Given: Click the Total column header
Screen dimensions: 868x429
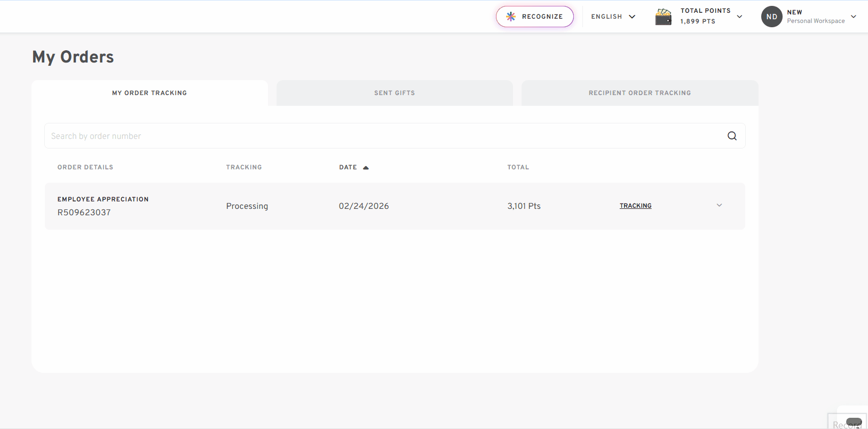Looking at the screenshot, I should tap(518, 167).
